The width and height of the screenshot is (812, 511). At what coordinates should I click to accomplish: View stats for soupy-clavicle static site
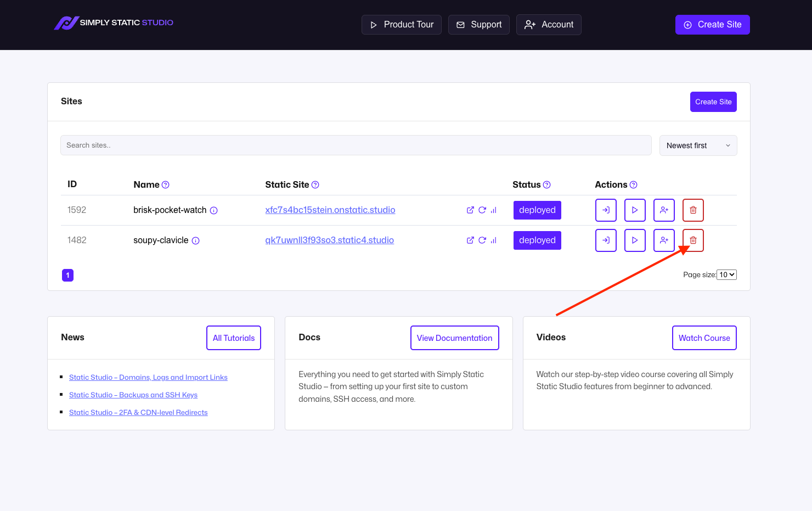tap(494, 240)
